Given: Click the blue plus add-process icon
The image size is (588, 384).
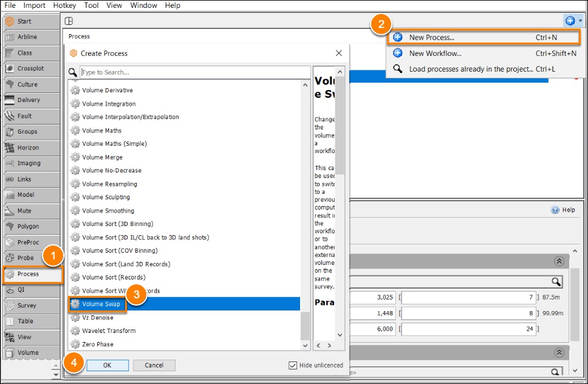Looking at the screenshot, I should click(x=570, y=21).
